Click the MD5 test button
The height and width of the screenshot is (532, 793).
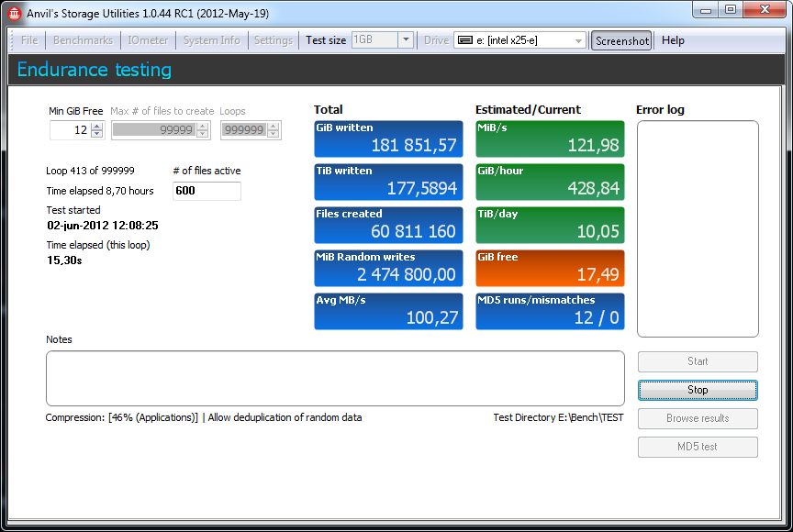(x=698, y=447)
